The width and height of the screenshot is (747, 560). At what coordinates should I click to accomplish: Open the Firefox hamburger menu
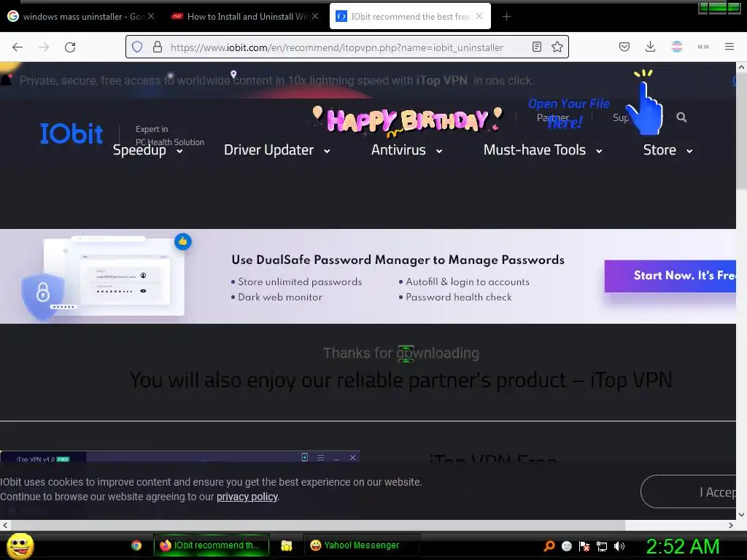pos(729,47)
